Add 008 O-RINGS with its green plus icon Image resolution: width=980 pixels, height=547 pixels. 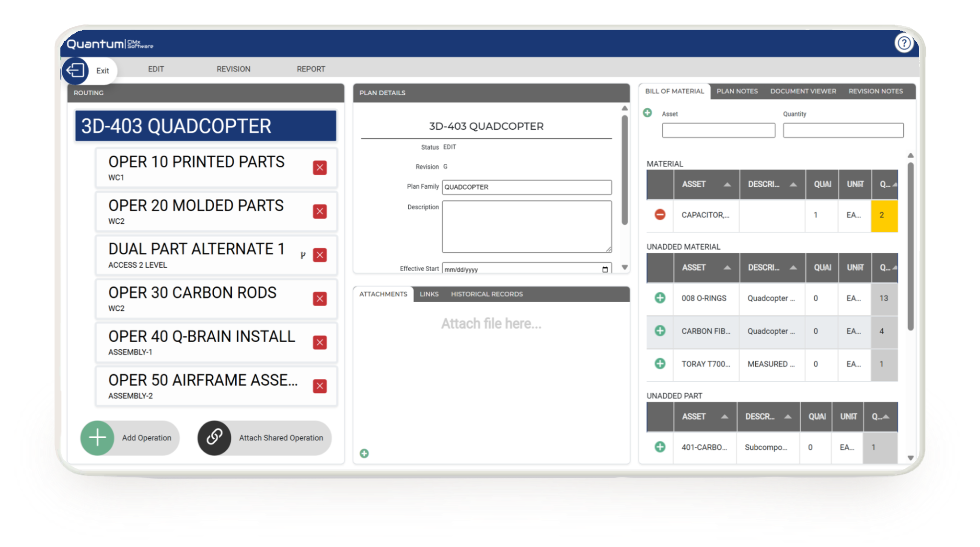click(x=659, y=298)
